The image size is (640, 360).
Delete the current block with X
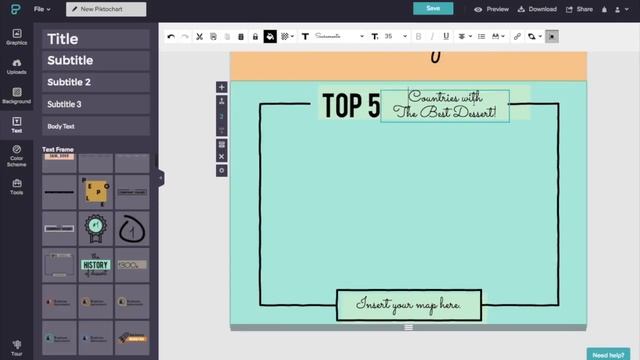click(222, 156)
